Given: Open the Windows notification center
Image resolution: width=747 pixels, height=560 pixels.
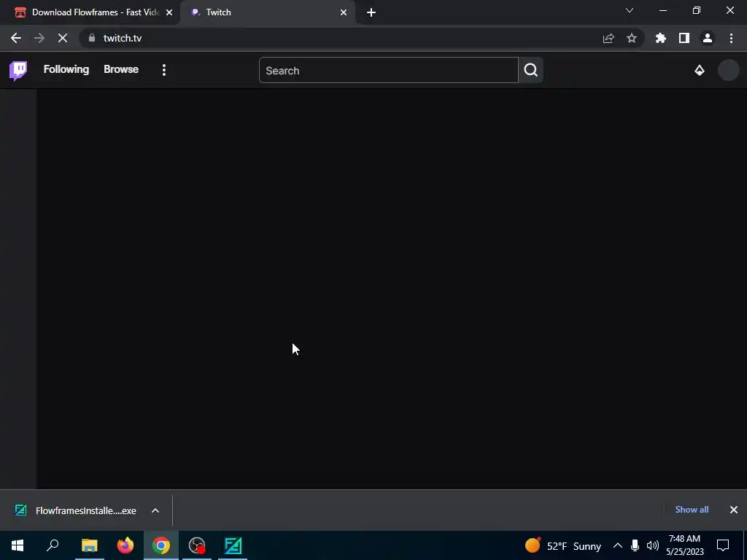Looking at the screenshot, I should click(x=723, y=545).
